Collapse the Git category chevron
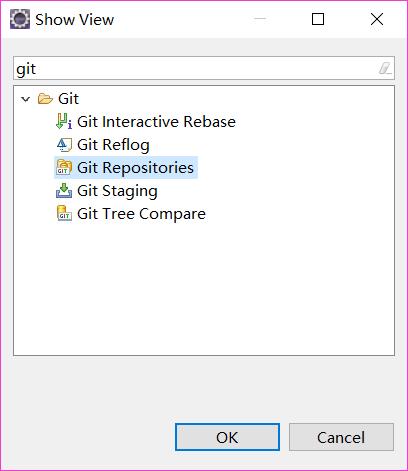The image size is (408, 471). click(26, 99)
